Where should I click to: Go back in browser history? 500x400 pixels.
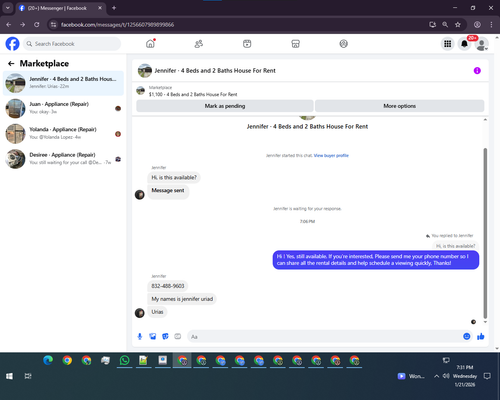tap(9, 25)
